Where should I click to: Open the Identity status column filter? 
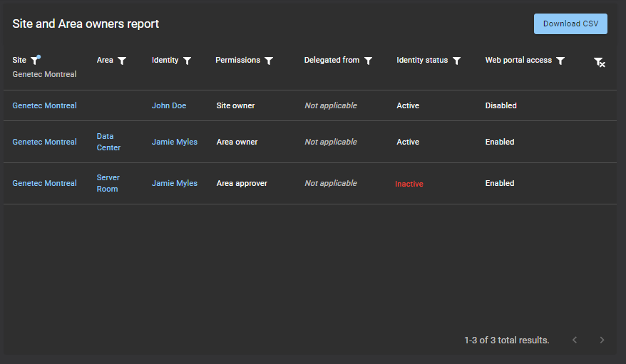[x=456, y=61]
